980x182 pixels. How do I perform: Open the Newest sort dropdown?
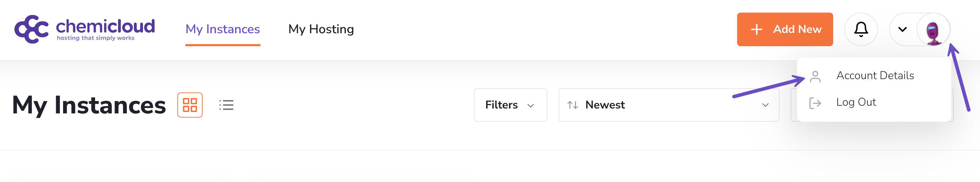coord(668,105)
